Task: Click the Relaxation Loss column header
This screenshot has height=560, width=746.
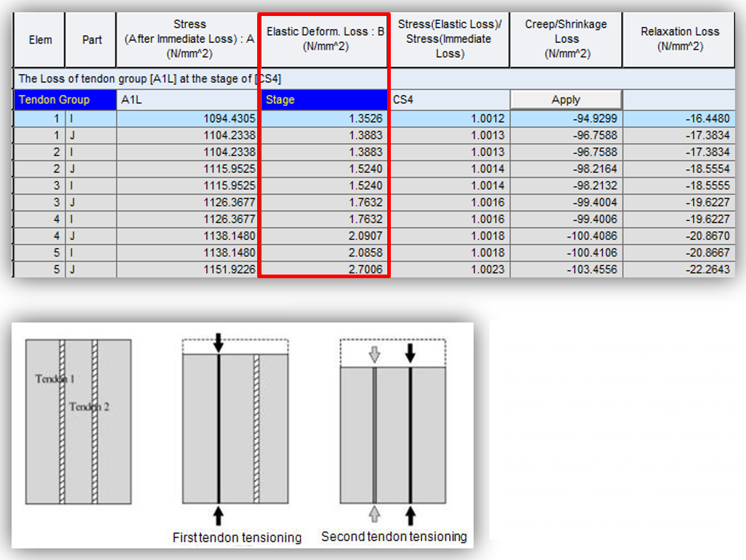Action: click(x=678, y=39)
